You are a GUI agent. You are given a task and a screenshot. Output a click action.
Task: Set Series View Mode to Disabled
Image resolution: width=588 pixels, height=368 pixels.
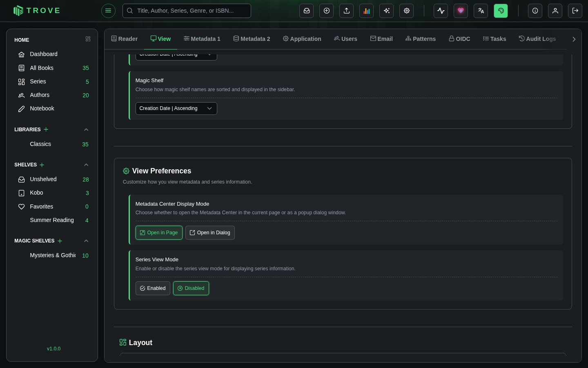191,288
